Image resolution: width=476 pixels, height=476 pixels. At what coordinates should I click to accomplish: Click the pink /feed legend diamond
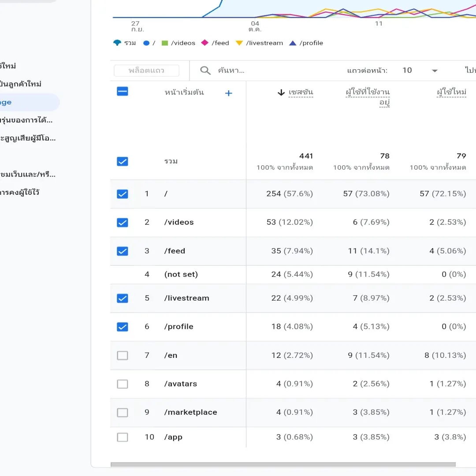[205, 43]
